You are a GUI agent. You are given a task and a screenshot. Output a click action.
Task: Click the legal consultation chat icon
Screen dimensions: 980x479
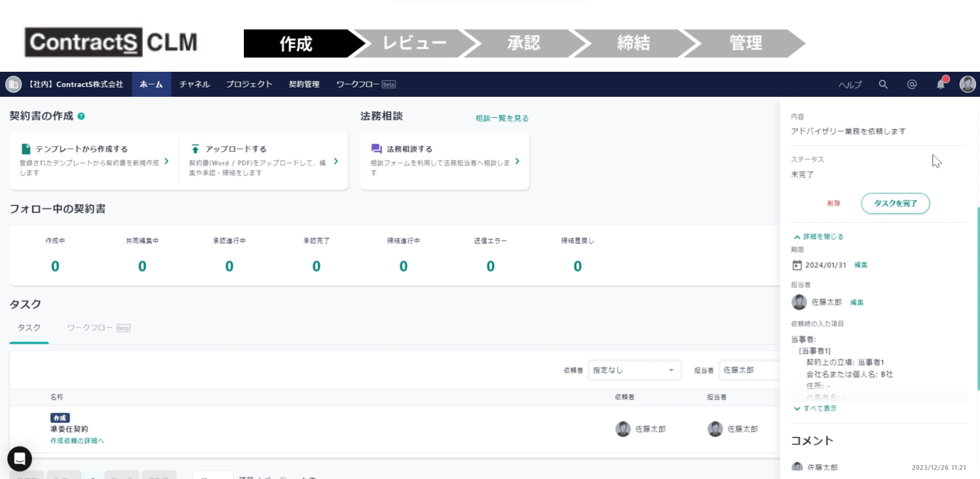[x=376, y=149]
